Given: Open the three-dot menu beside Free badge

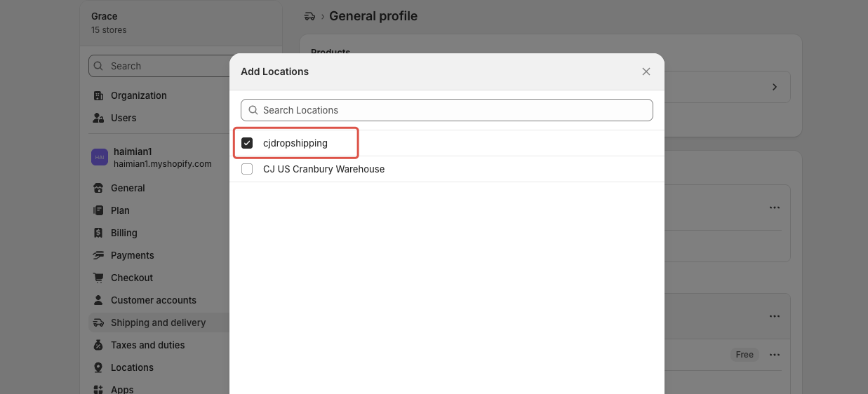Looking at the screenshot, I should pos(775,355).
